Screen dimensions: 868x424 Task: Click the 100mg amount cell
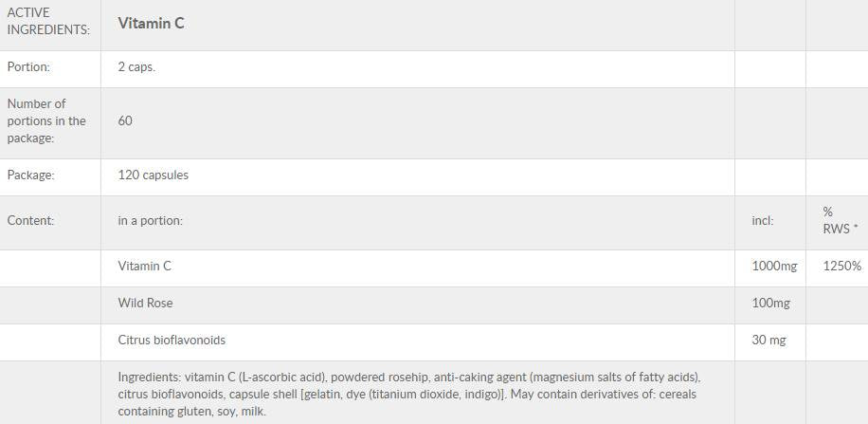point(770,304)
